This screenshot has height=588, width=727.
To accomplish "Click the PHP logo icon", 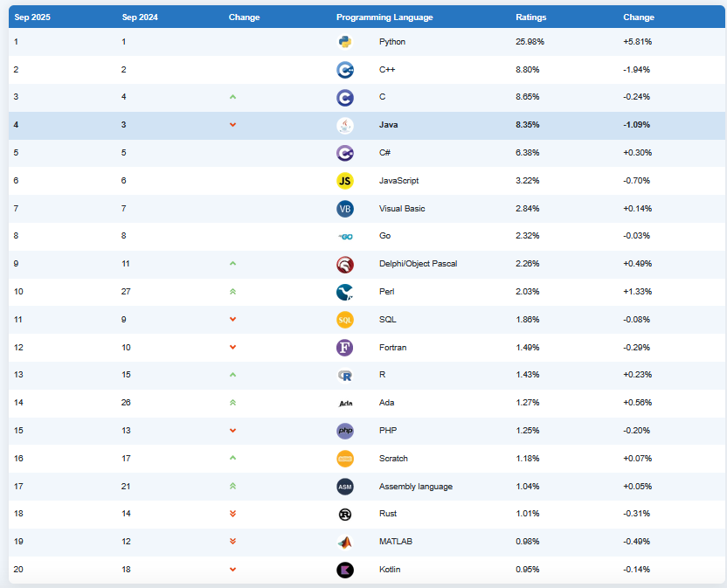I will [x=344, y=431].
